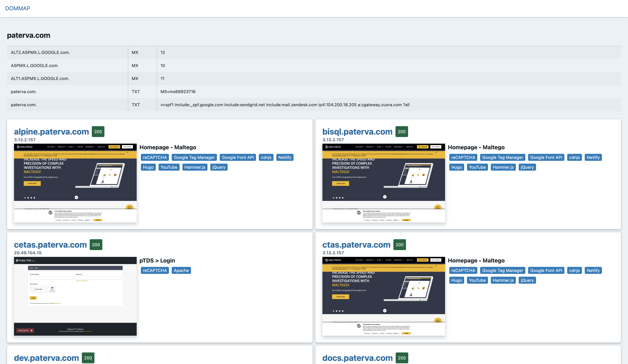Open the alpine.paterva.com link

[51, 131]
